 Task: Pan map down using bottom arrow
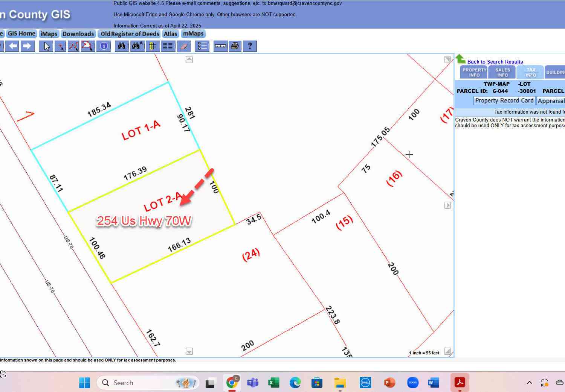click(189, 351)
